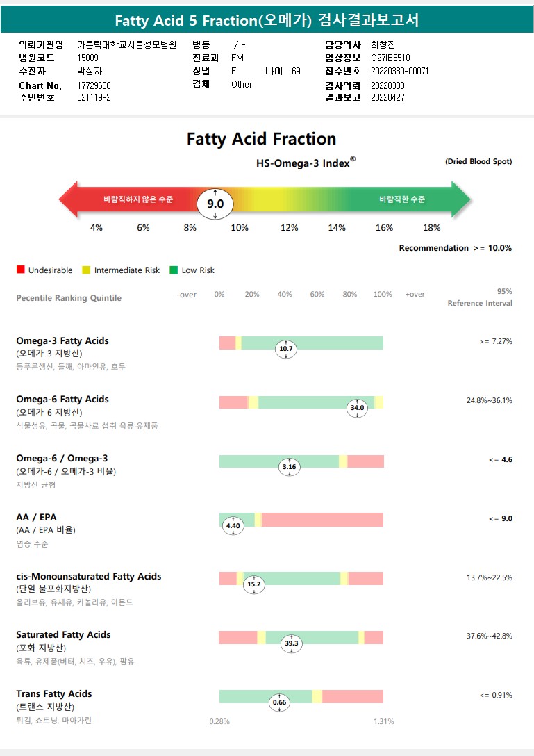The image size is (534, 756).
Task: Click the 9.0 HS-Omega-3 Index marker
Action: (x=215, y=204)
